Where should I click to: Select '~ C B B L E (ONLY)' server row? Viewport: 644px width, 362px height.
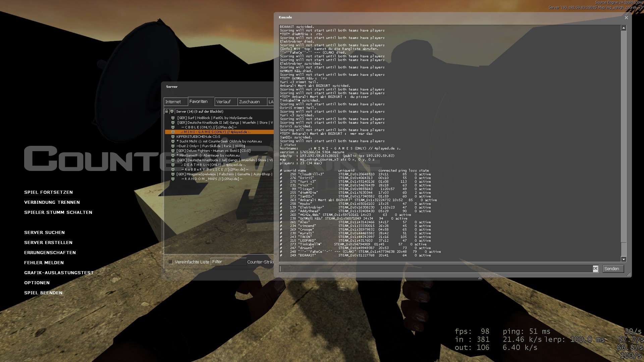pyautogui.click(x=219, y=127)
